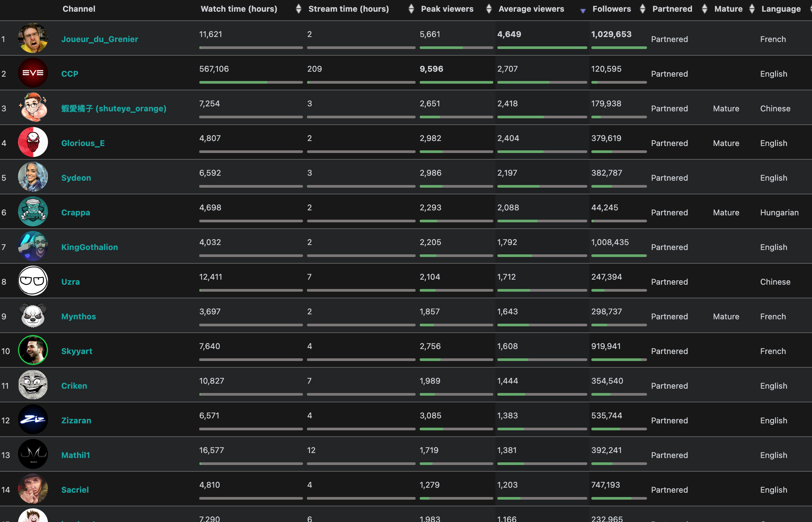Click KingGothalion avatar thumbnail
Image resolution: width=812 pixels, height=522 pixels.
click(x=33, y=246)
